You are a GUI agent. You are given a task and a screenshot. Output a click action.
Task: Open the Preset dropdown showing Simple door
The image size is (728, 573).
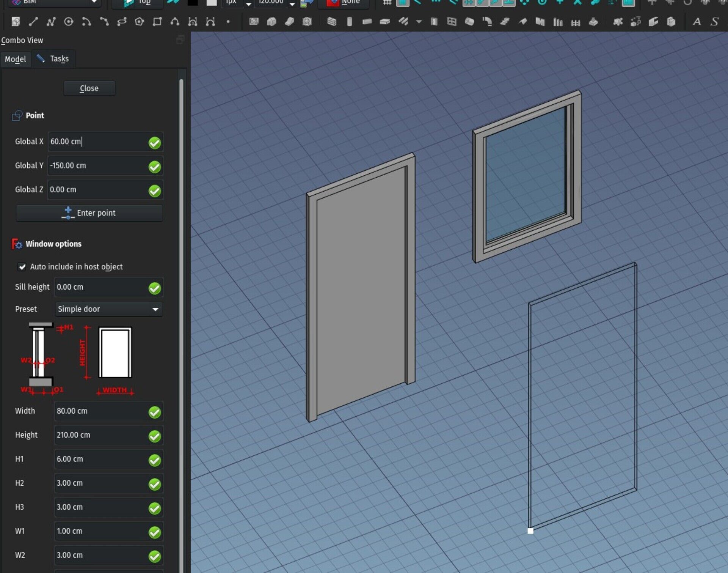click(109, 309)
